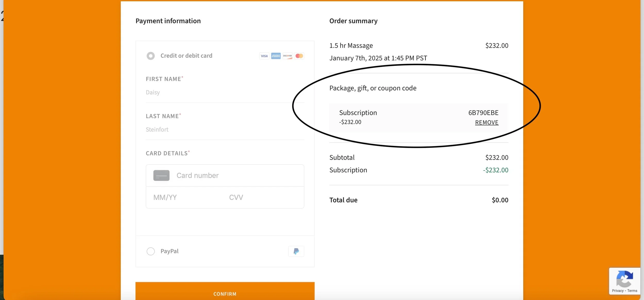Click the PayPal logo icon
The height and width of the screenshot is (300, 644).
tap(296, 251)
